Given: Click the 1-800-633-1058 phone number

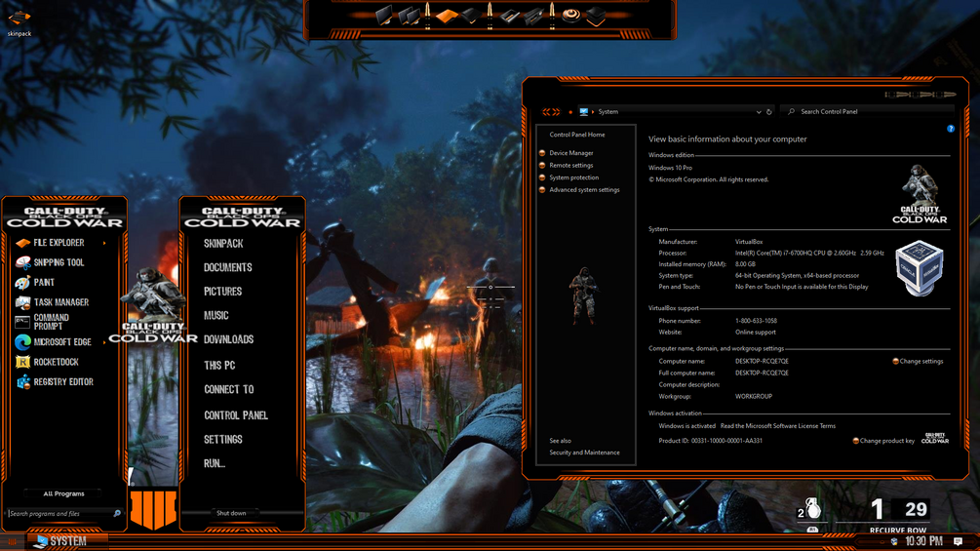Looking at the screenshot, I should [x=756, y=321].
